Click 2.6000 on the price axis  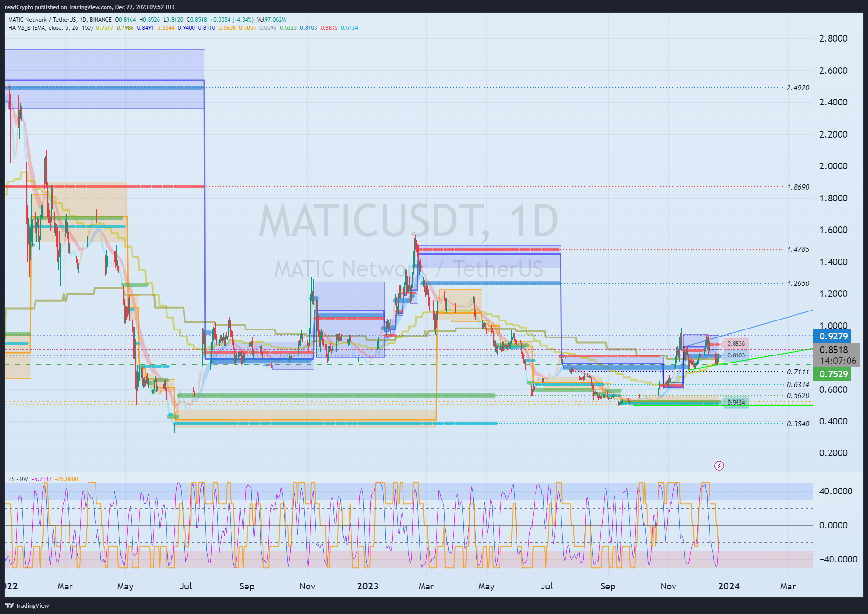(x=833, y=70)
